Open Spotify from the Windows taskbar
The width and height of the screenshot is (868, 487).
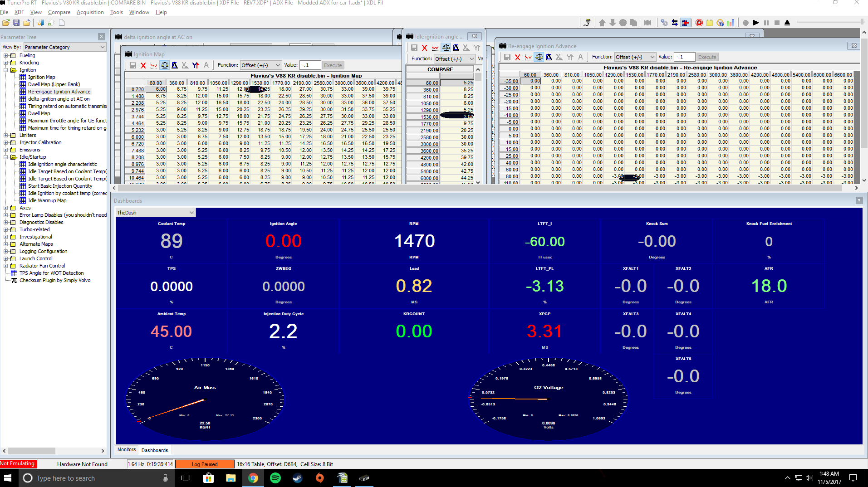click(275, 478)
